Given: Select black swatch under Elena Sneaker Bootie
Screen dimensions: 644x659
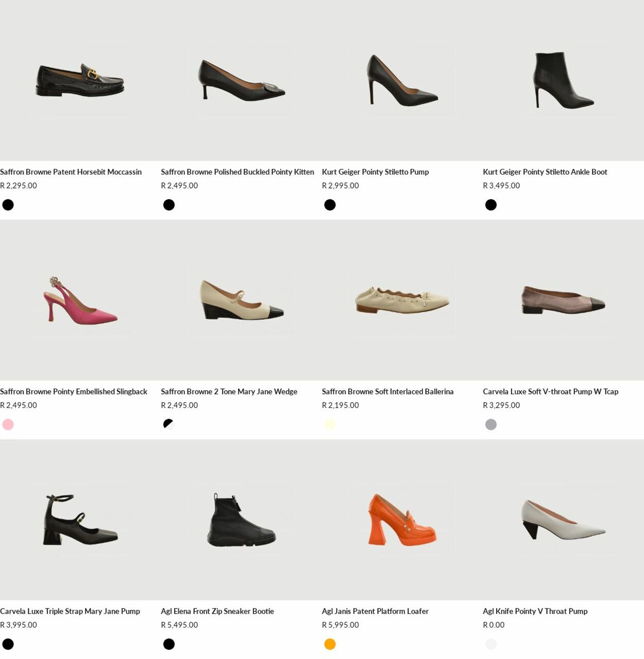Looking at the screenshot, I should (169, 645).
